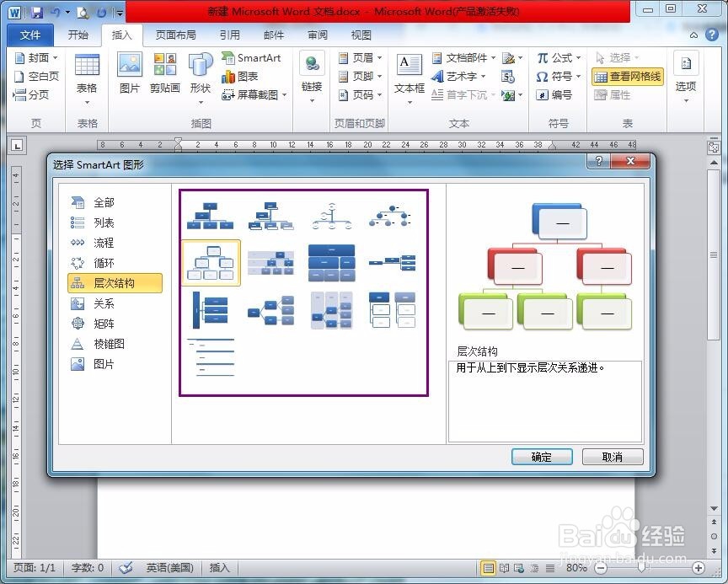Insert a 分页 page break

(x=31, y=95)
